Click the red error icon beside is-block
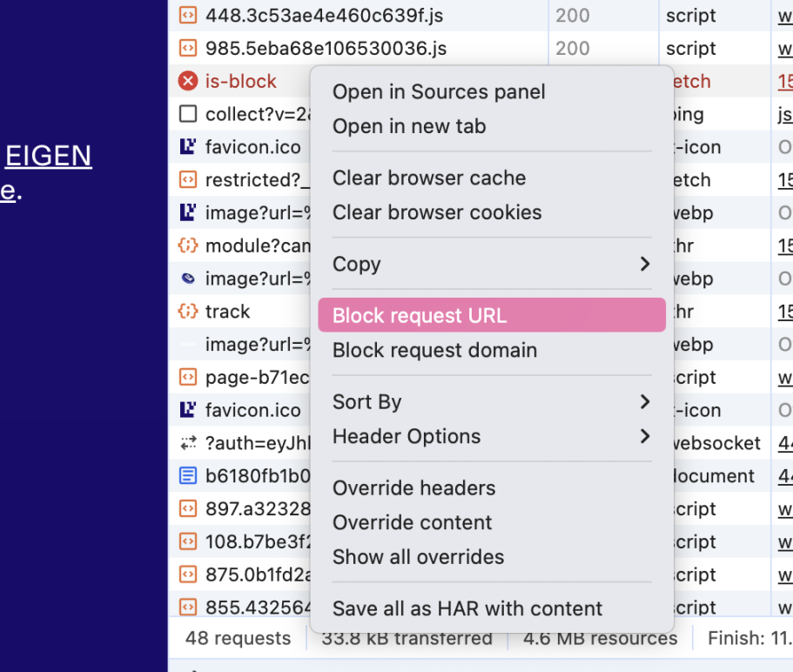 pos(187,81)
